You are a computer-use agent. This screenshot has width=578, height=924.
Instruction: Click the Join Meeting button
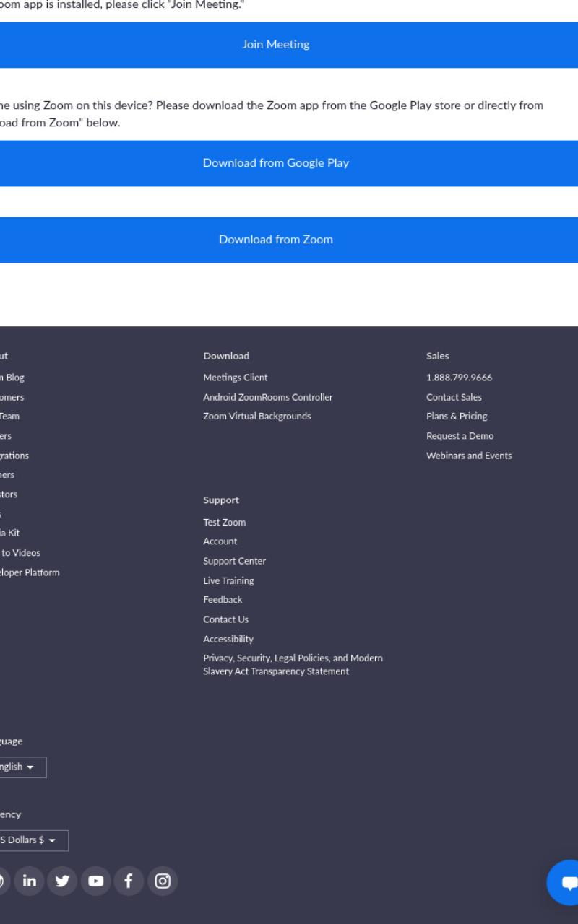click(276, 45)
